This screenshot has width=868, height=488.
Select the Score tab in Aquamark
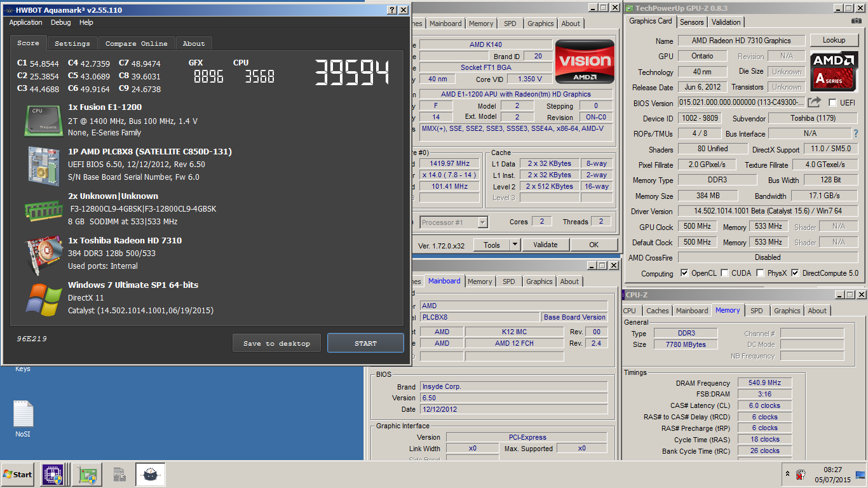coord(28,43)
